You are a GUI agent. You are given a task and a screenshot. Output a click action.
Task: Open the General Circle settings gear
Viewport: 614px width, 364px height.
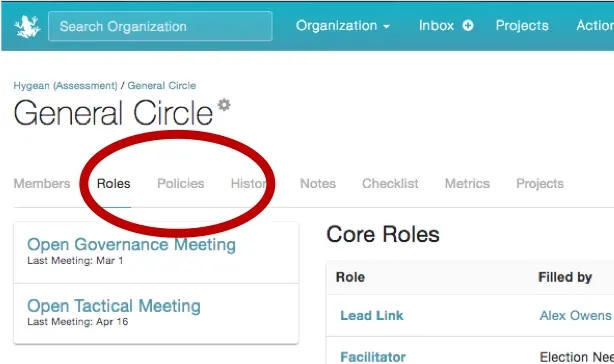tap(224, 105)
